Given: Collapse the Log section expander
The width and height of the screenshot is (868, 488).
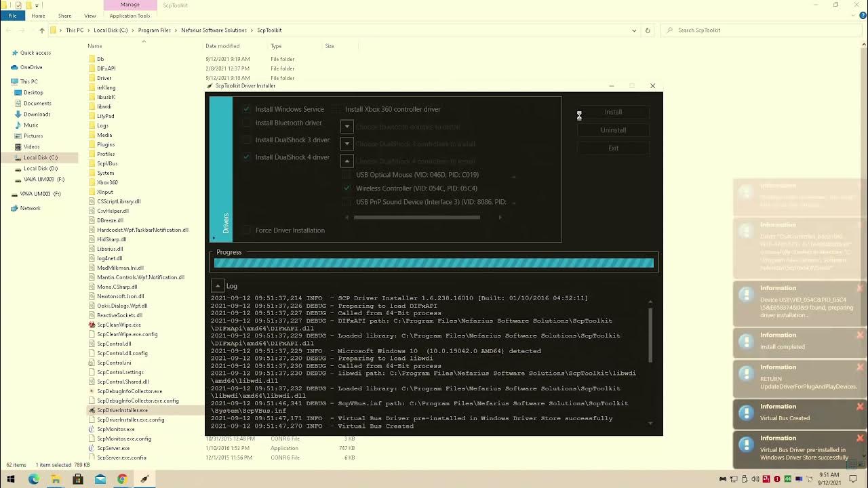Looking at the screenshot, I should [x=217, y=286].
